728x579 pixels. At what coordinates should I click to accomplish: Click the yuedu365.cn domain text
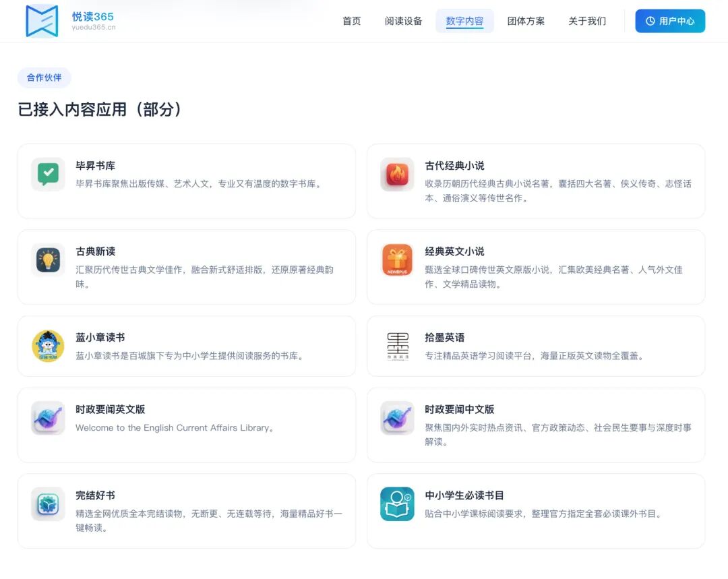coord(94,28)
